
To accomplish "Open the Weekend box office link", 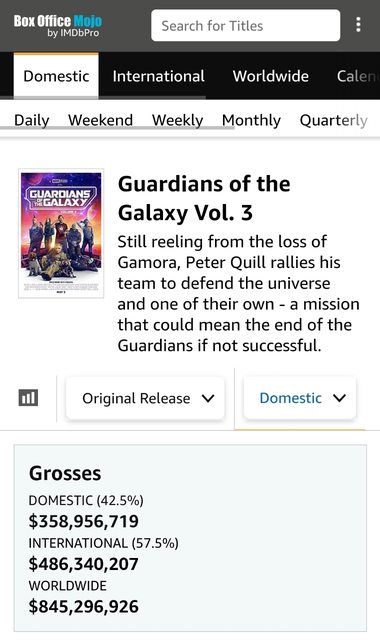I will pos(100,120).
